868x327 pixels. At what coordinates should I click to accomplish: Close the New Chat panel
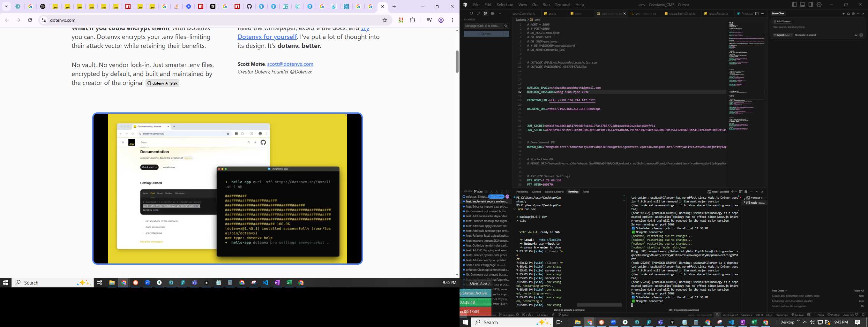(x=863, y=14)
